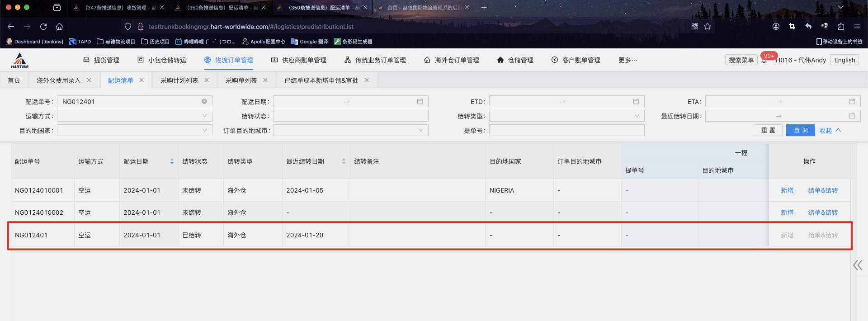Click the 重置 button
Image resolution: width=868 pixels, height=321 pixels.
(768, 131)
